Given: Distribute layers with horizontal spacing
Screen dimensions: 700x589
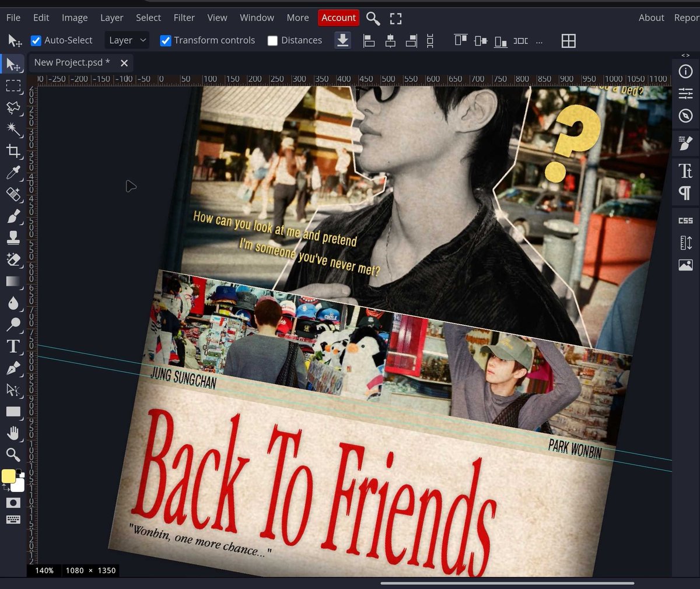Looking at the screenshot, I should (x=520, y=40).
